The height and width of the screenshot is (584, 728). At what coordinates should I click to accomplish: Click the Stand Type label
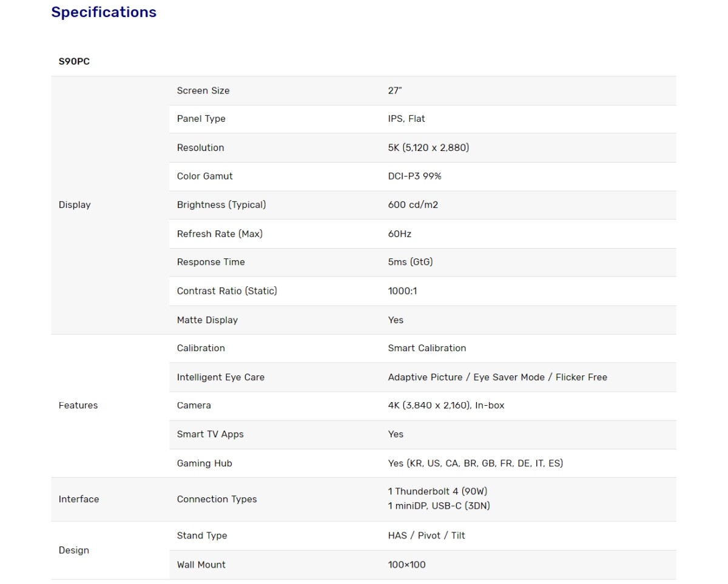coord(202,535)
